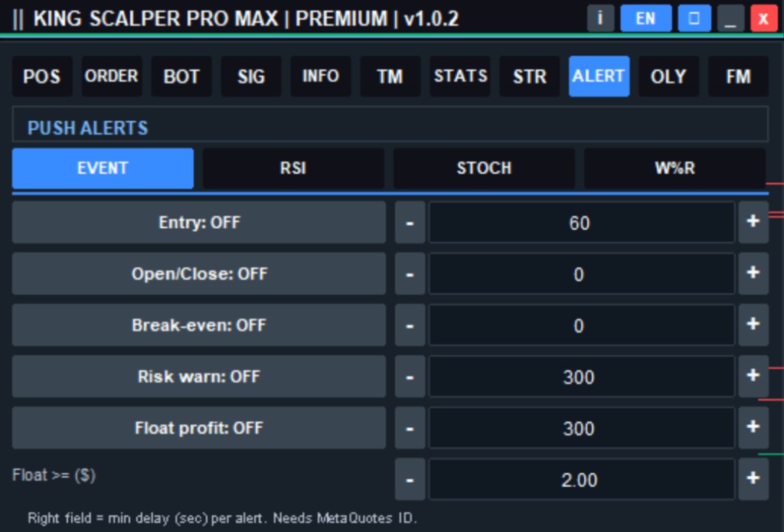The image size is (784, 532).
Task: Open the POS tab
Action: point(42,77)
